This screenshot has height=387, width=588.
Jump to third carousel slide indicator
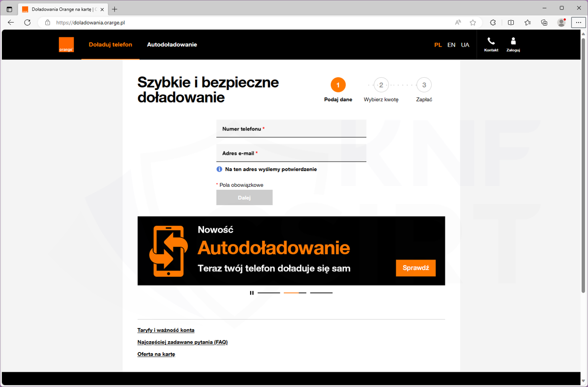point(321,293)
